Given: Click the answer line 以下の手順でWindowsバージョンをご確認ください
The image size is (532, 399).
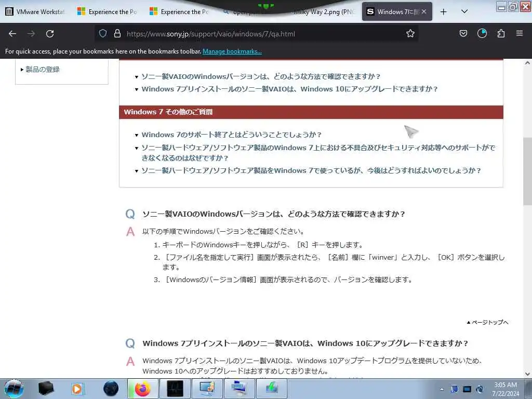Looking at the screenshot, I should pyautogui.click(x=223, y=231).
